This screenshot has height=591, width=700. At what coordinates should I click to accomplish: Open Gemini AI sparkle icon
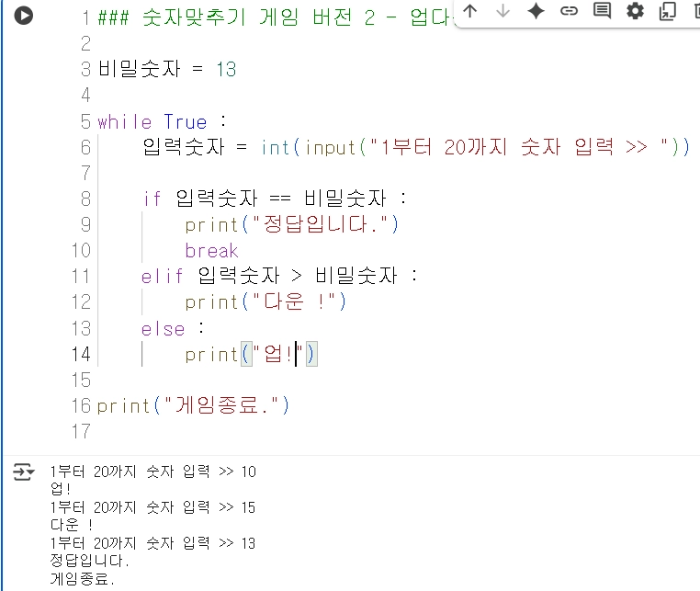click(x=536, y=11)
